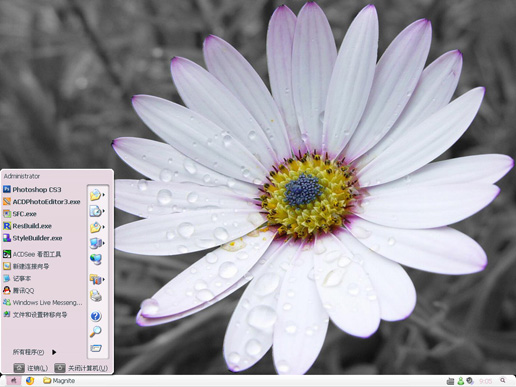Open the search magnifier in the start menu

[x=96, y=332]
